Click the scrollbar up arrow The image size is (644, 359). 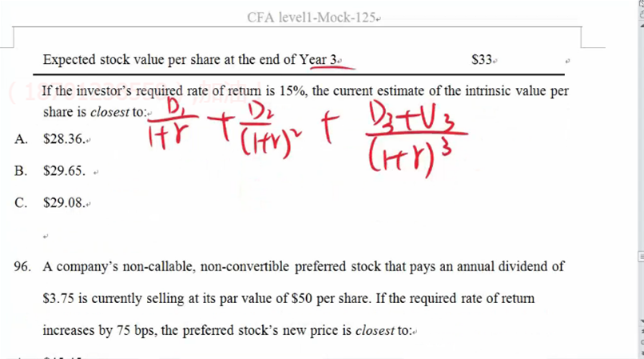point(642,26)
